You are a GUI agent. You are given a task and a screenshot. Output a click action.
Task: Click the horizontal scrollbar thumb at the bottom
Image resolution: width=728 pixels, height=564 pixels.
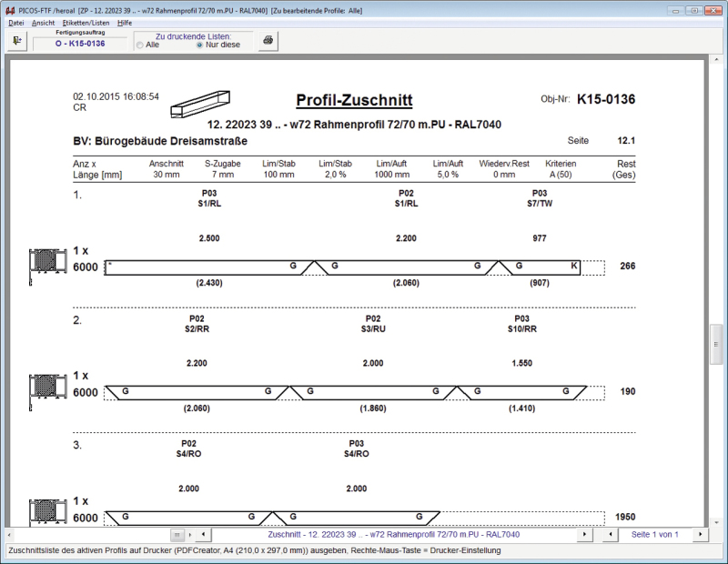click(177, 534)
